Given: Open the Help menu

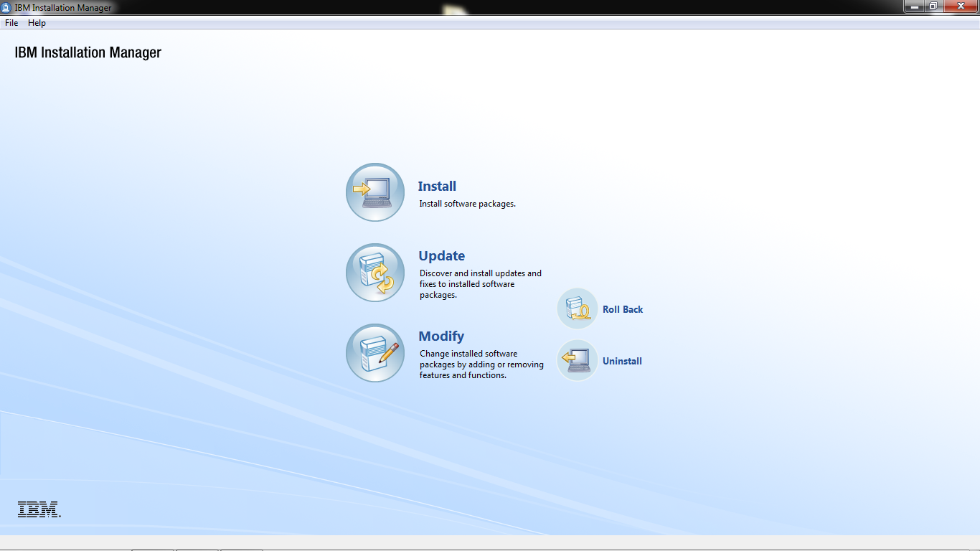Looking at the screenshot, I should [36, 22].
